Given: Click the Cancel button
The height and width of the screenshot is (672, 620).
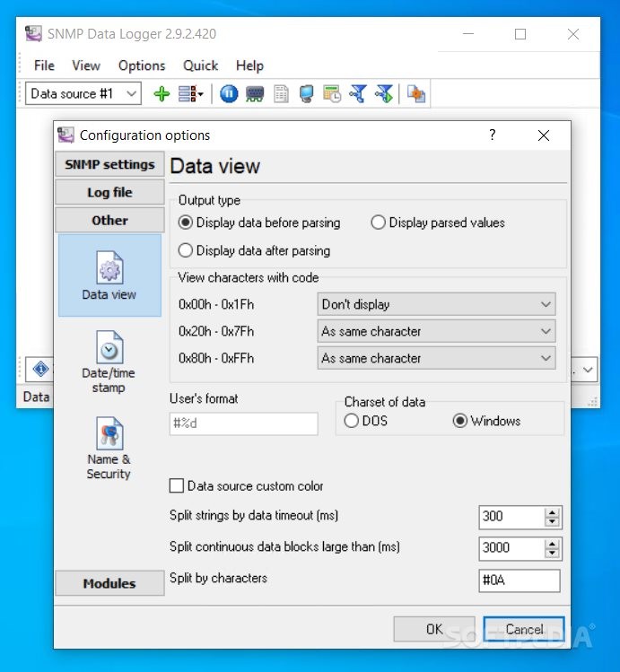Looking at the screenshot, I should coord(524,629).
